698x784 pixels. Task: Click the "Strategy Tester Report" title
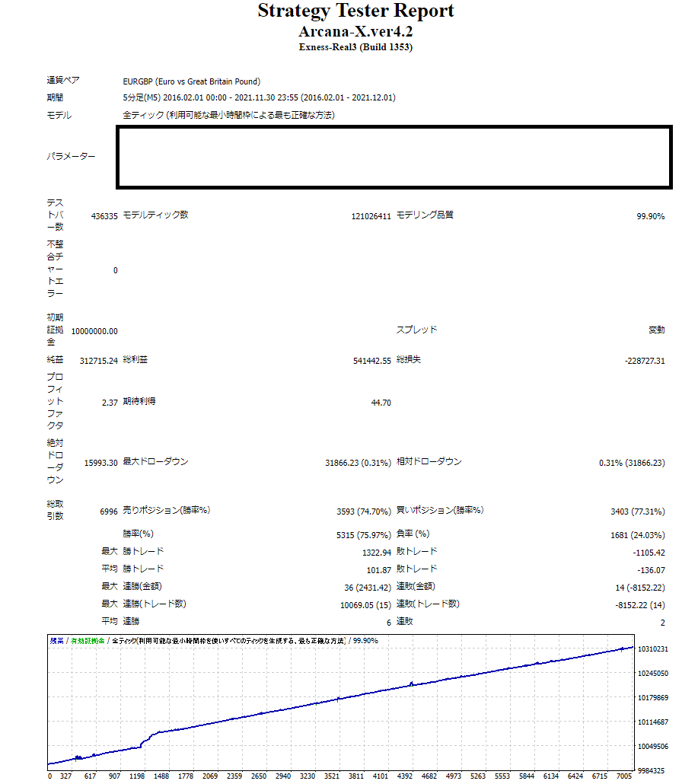pyautogui.click(x=355, y=11)
